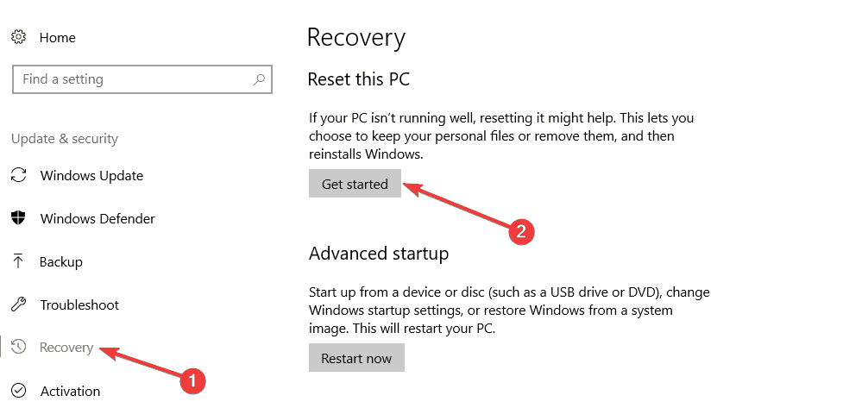Click the Windows Defender shield icon

pyautogui.click(x=19, y=218)
